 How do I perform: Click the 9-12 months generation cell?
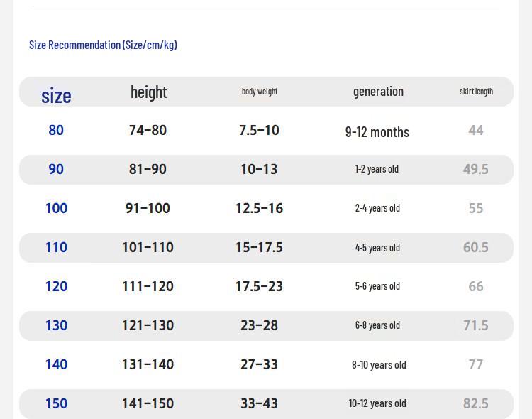[x=377, y=132]
